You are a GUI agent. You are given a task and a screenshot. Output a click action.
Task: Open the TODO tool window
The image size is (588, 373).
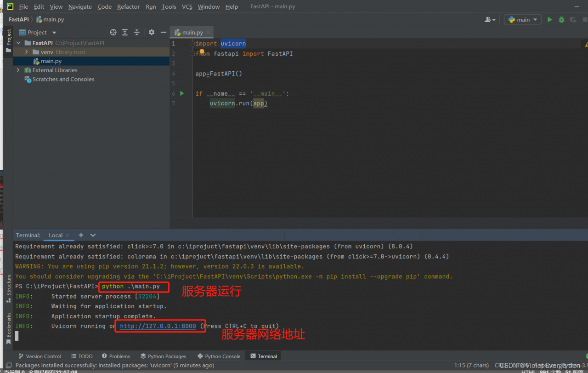(x=82, y=356)
